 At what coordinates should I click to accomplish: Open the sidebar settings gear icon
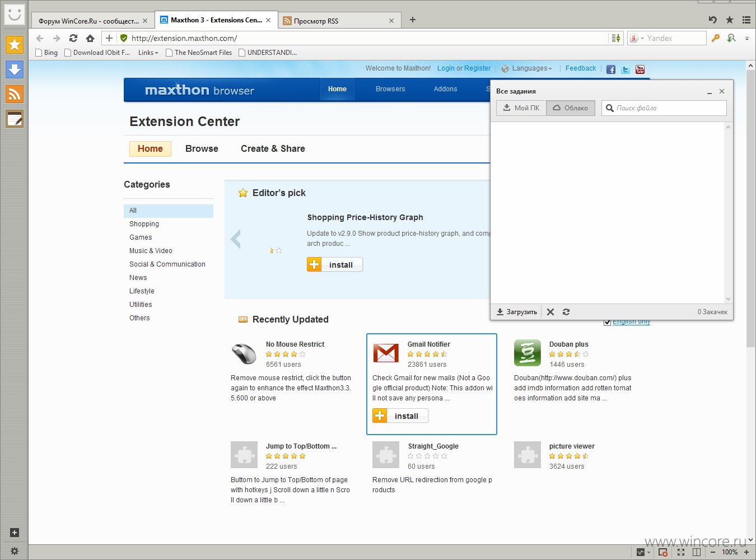[15, 551]
